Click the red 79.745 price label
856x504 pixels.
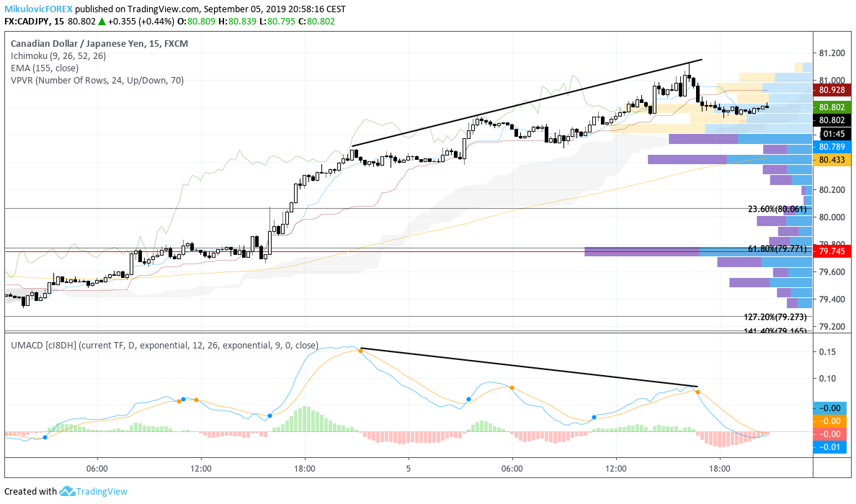pos(832,251)
